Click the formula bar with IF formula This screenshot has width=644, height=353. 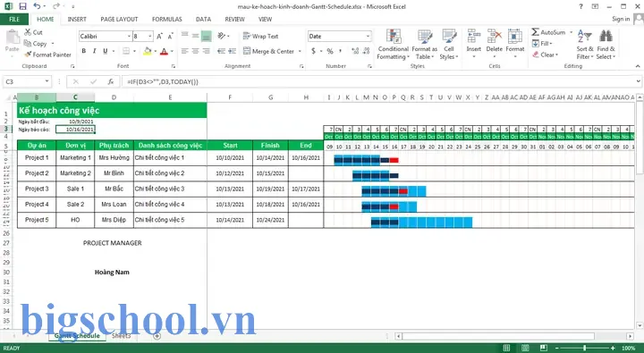coord(377,81)
